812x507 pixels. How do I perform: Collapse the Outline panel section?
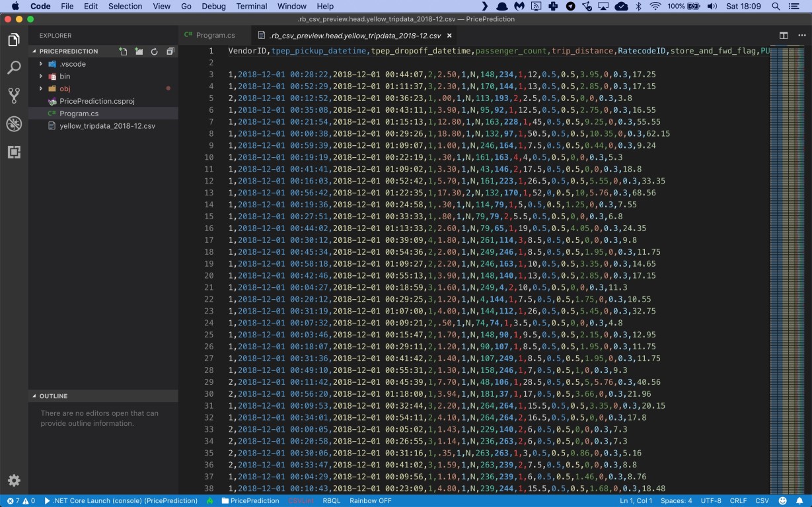point(54,396)
